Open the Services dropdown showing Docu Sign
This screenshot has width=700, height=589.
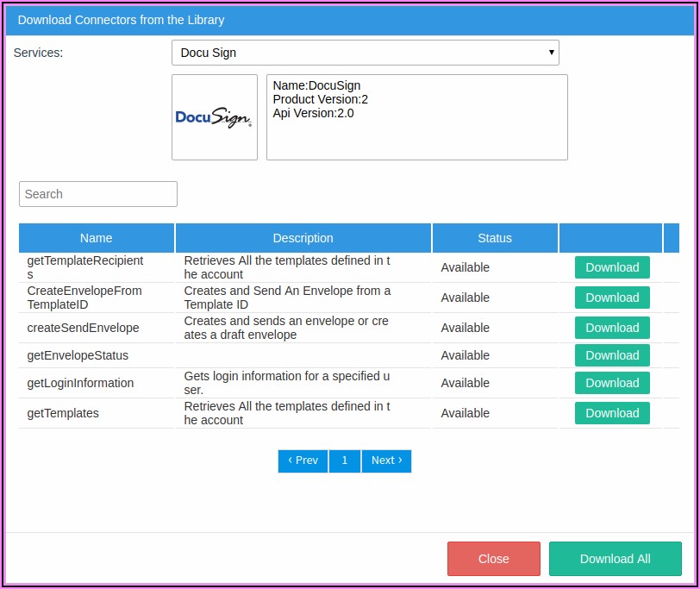coord(365,53)
